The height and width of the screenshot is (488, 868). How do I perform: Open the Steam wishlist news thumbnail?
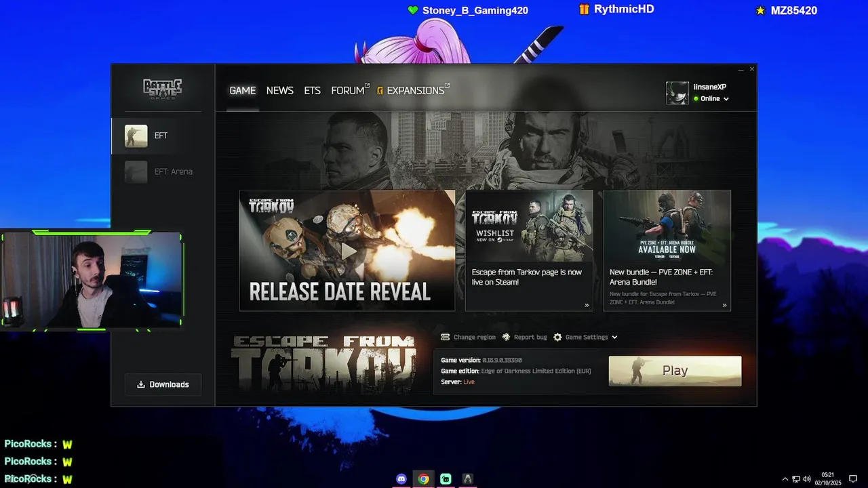coord(529,226)
